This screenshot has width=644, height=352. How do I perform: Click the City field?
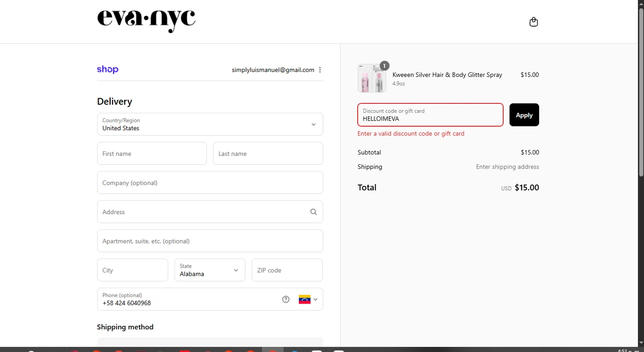tap(133, 270)
